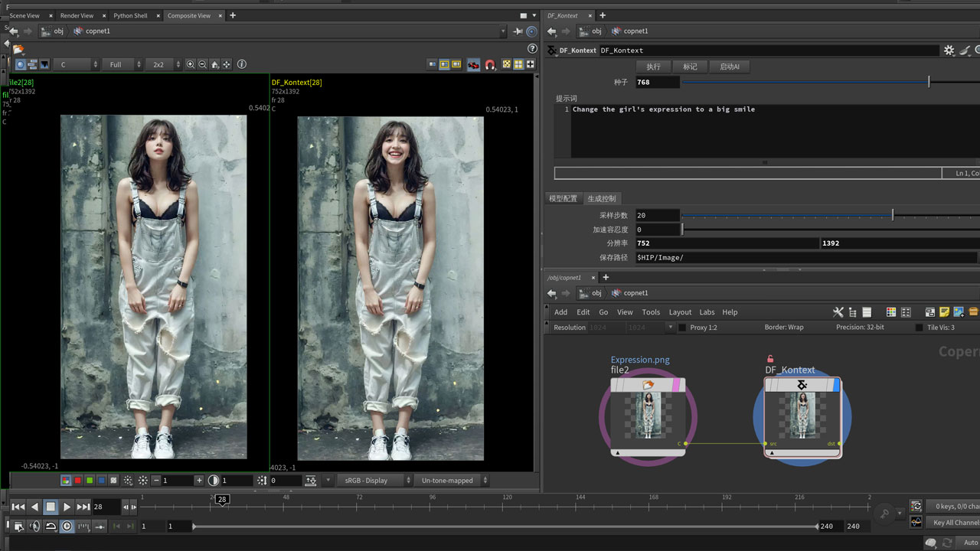Click the prompt text editor area
The height and width of the screenshot is (551, 980).
tap(775, 132)
